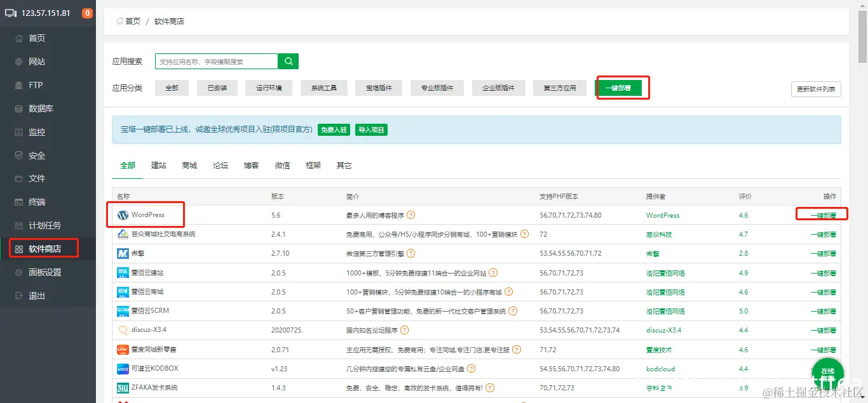Click the 更新软件列表 button
This screenshot has height=403, width=868.
[816, 89]
